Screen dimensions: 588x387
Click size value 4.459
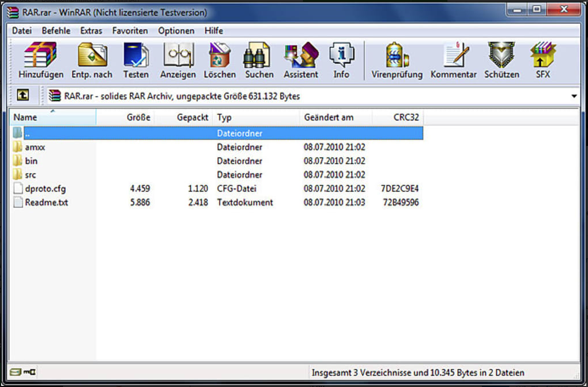[140, 189]
